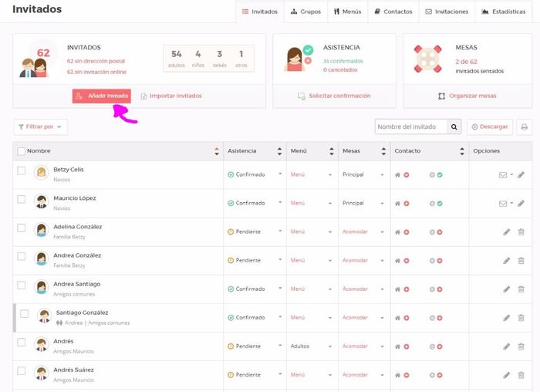Check the box for Mauricio López
This screenshot has width=540, height=392.
(x=22, y=199)
